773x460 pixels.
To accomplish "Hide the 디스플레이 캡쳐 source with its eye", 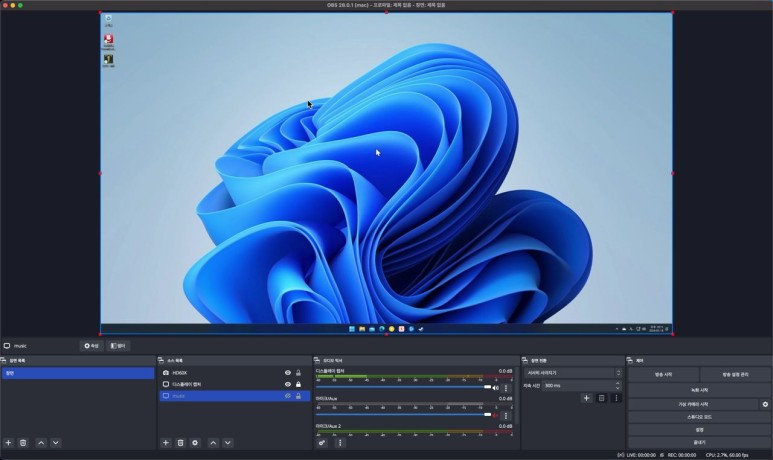I will [288, 384].
